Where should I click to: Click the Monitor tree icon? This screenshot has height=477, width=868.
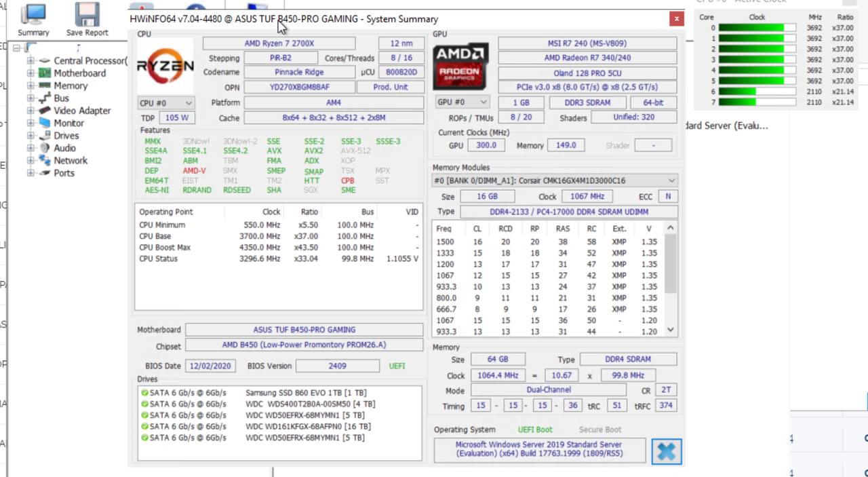tap(45, 123)
